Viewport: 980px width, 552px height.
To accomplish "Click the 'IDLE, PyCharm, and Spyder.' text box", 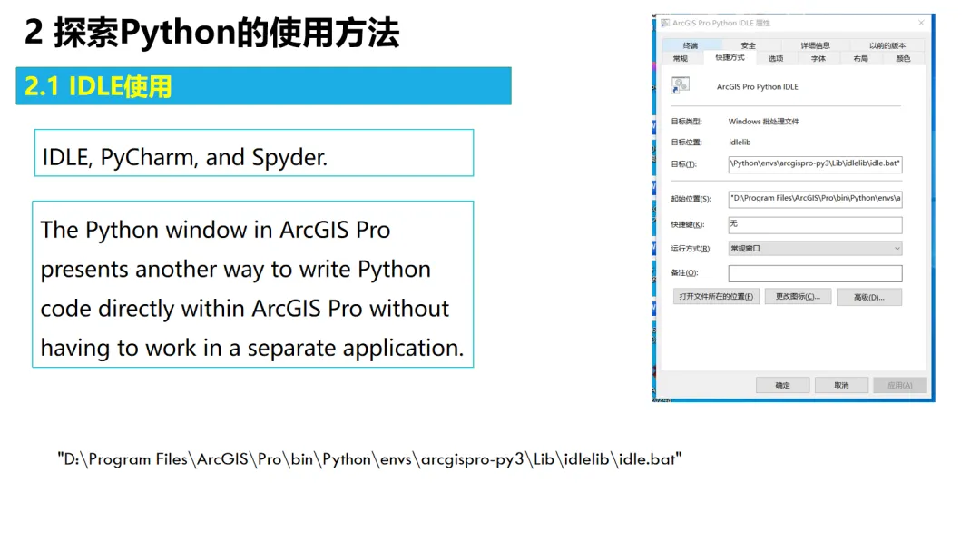I will click(254, 153).
